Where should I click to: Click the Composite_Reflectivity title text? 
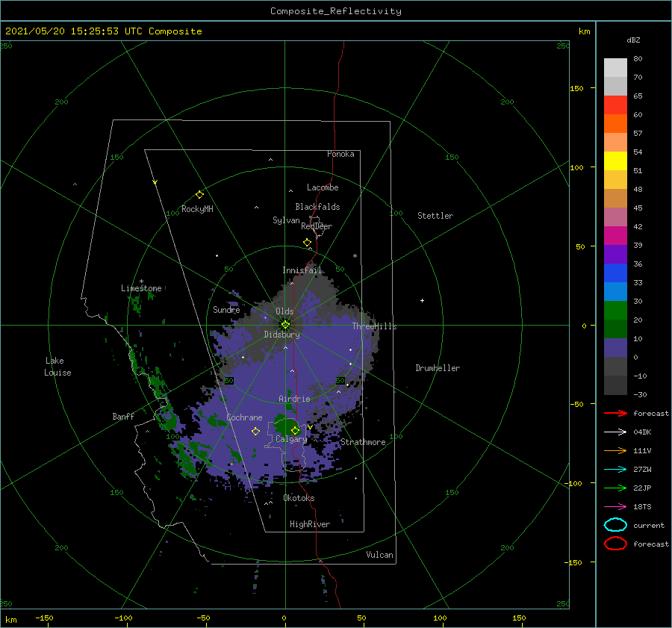tap(336, 11)
